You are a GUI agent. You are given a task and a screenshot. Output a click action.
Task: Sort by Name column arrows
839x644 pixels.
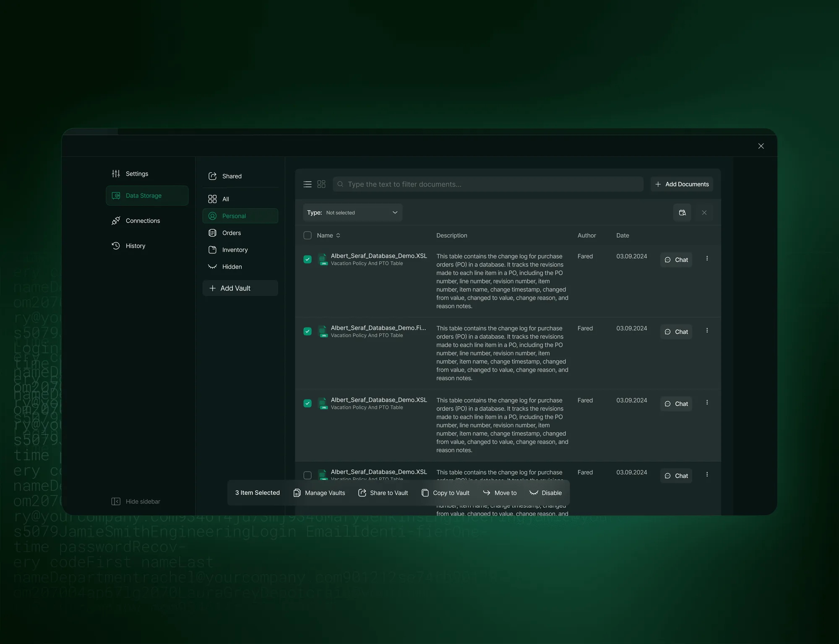pyautogui.click(x=338, y=235)
